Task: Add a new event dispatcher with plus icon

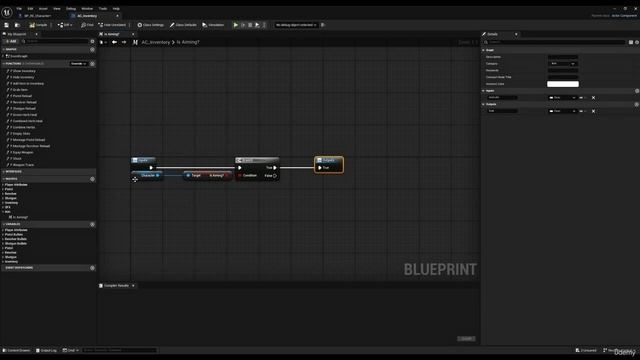Action: coord(93,268)
